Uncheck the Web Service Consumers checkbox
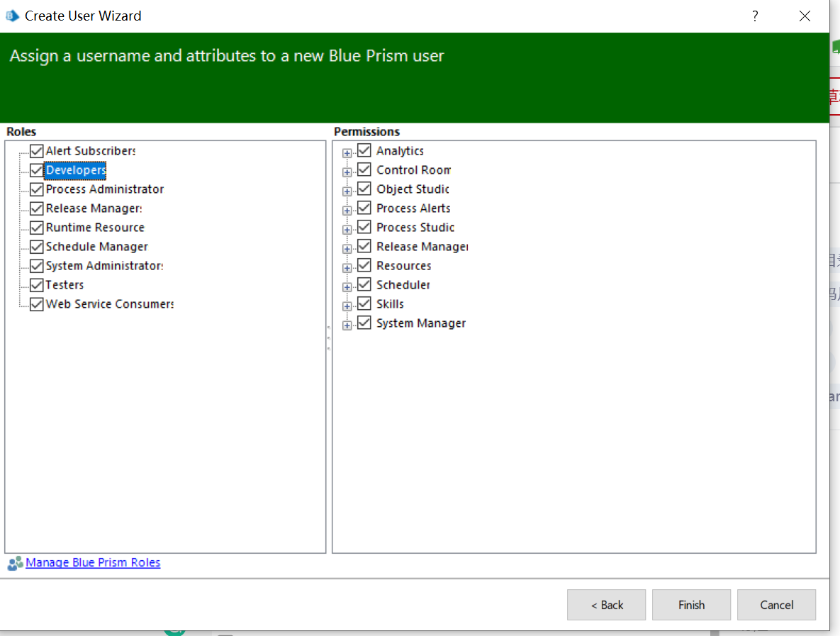The height and width of the screenshot is (636, 840). pyautogui.click(x=36, y=304)
